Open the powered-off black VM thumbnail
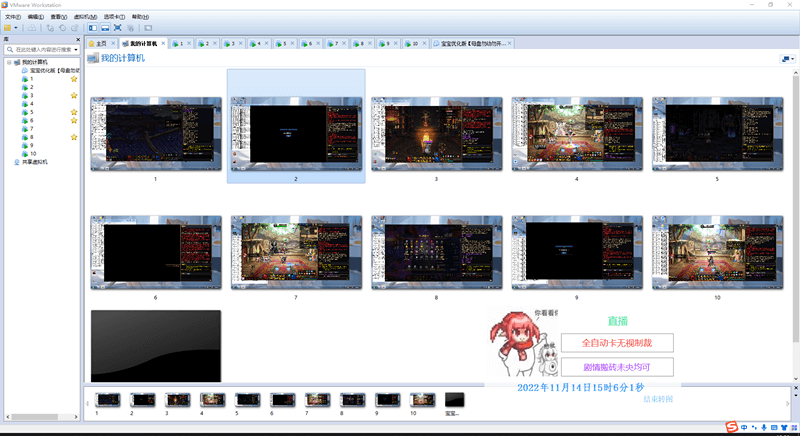 (156, 346)
